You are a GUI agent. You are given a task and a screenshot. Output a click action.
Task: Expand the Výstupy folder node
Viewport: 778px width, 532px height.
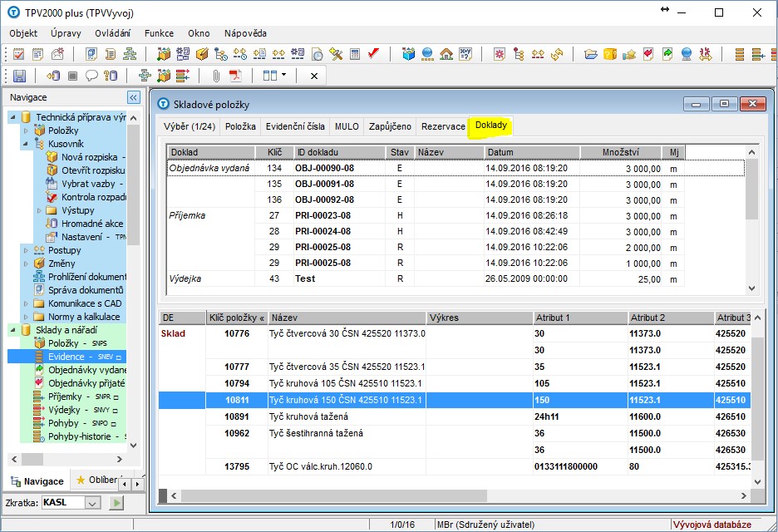point(39,210)
